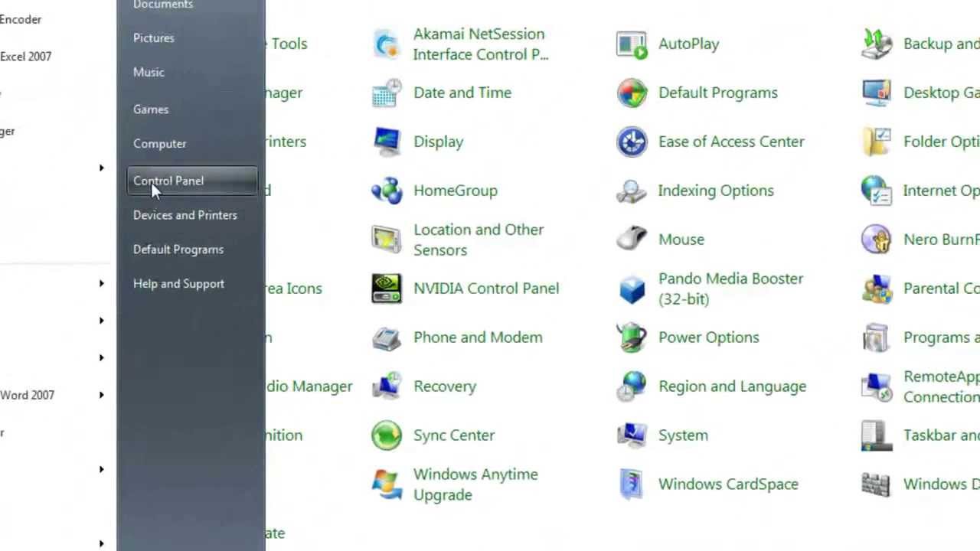The height and width of the screenshot is (551, 980).
Task: Open the Windows Anytime Upgrade icon
Action: coord(387,484)
